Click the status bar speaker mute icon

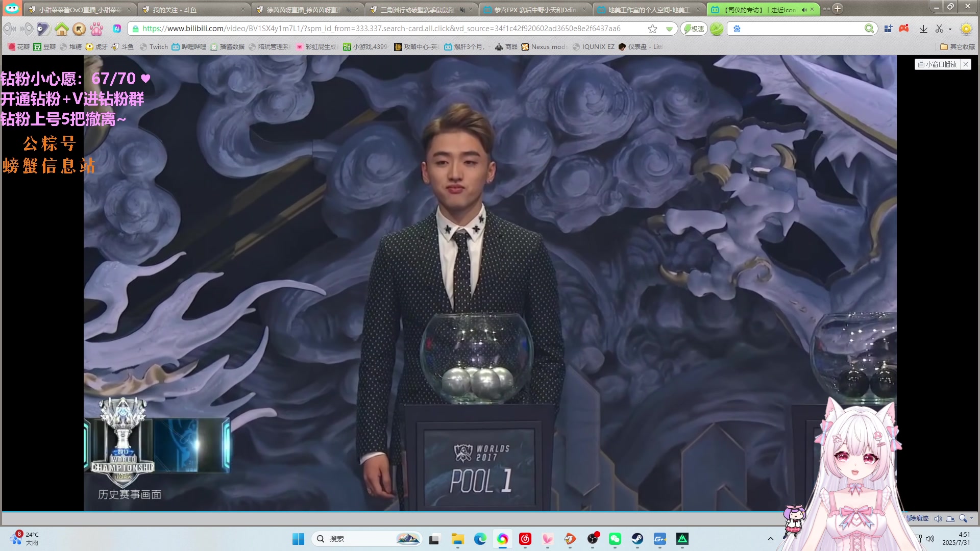[938, 518]
